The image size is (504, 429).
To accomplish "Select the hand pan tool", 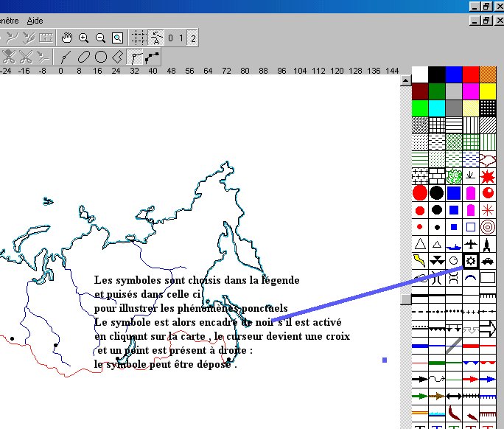I will coord(67,38).
